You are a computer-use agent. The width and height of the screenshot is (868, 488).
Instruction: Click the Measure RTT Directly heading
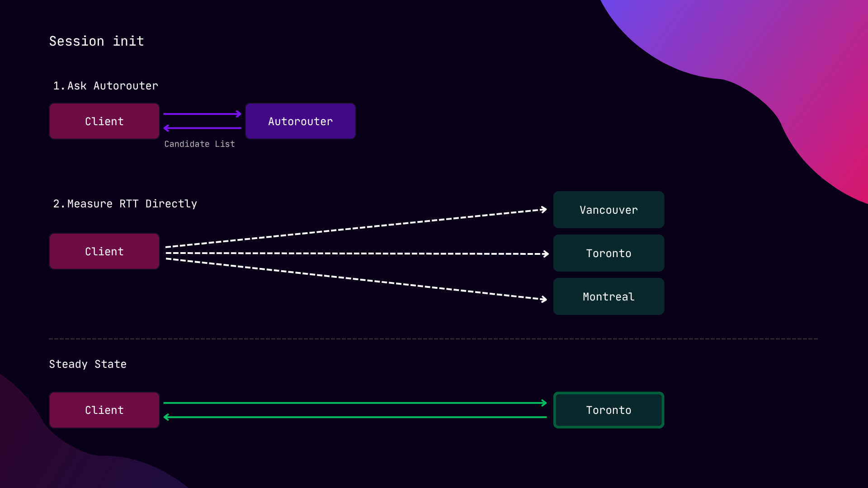pyautogui.click(x=125, y=204)
